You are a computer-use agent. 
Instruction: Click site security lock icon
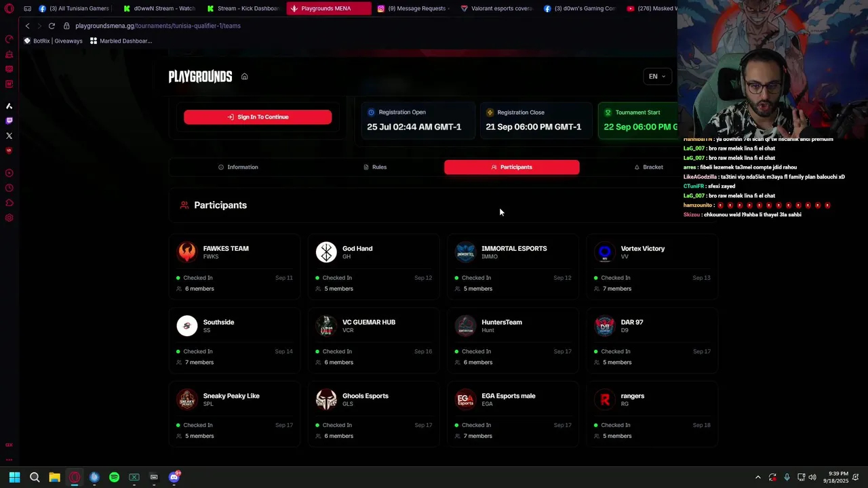click(66, 26)
